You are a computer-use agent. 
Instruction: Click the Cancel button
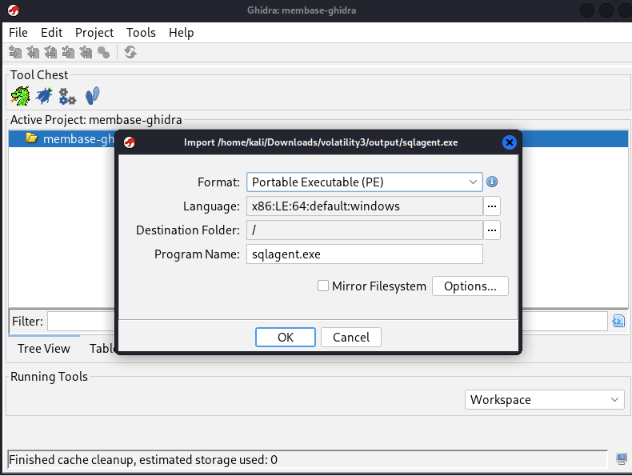tap(351, 337)
